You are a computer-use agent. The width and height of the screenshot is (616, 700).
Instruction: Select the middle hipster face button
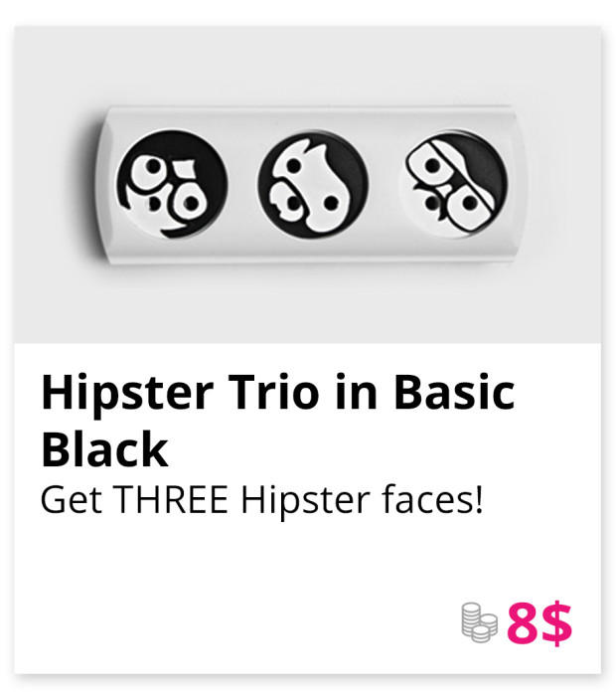(x=313, y=184)
